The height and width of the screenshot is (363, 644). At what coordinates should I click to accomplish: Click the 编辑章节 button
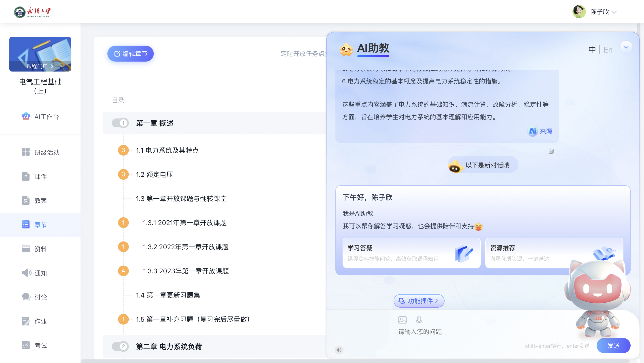pyautogui.click(x=131, y=54)
